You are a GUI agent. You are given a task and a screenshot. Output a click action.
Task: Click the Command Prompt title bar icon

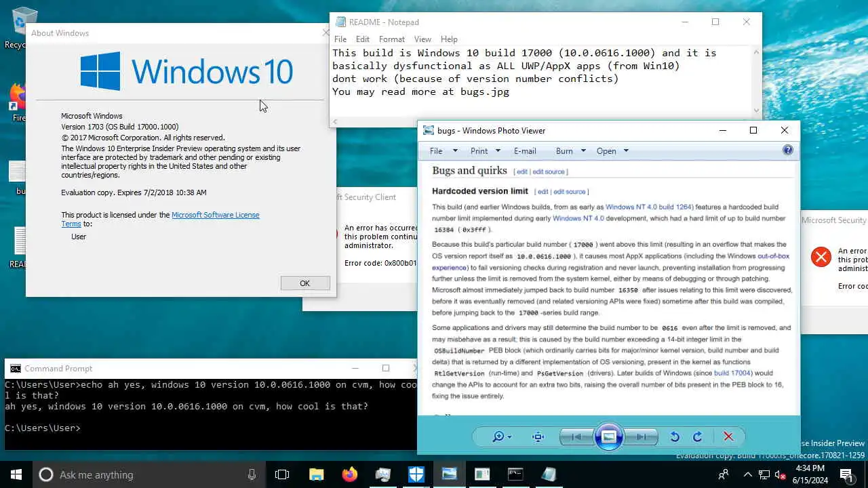15,368
